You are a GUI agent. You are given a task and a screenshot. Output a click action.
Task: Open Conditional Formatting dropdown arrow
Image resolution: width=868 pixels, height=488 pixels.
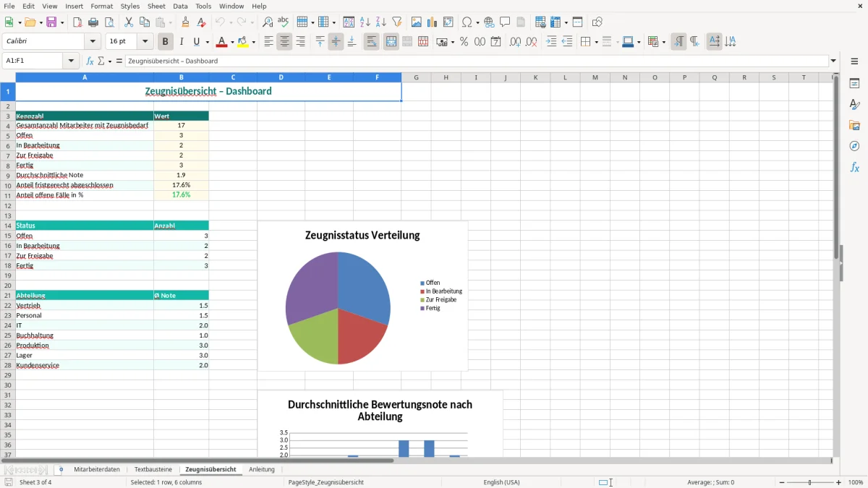pyautogui.click(x=663, y=42)
